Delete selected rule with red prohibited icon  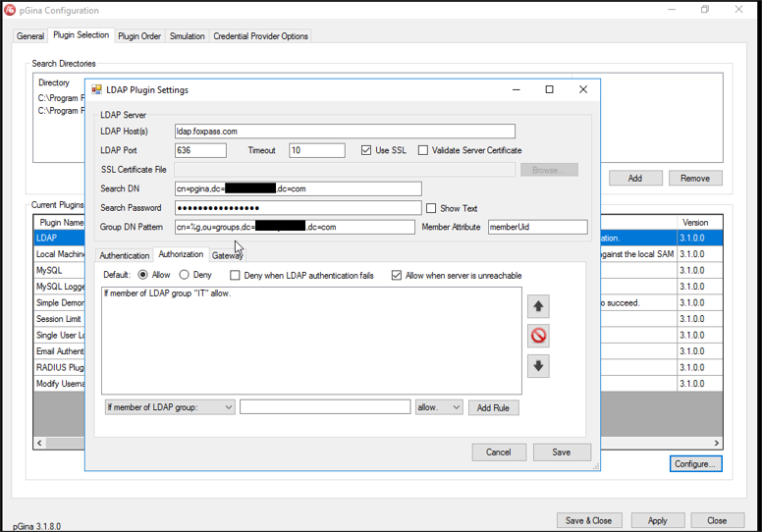point(538,336)
